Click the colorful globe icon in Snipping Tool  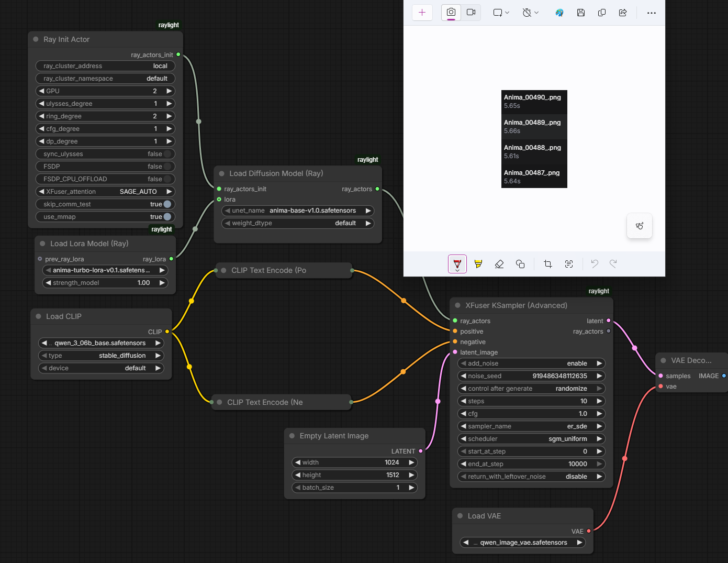point(559,13)
